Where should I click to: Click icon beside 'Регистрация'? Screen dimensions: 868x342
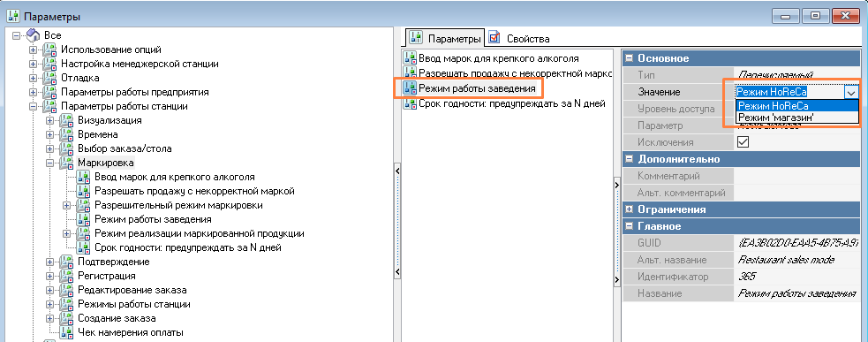click(67, 276)
